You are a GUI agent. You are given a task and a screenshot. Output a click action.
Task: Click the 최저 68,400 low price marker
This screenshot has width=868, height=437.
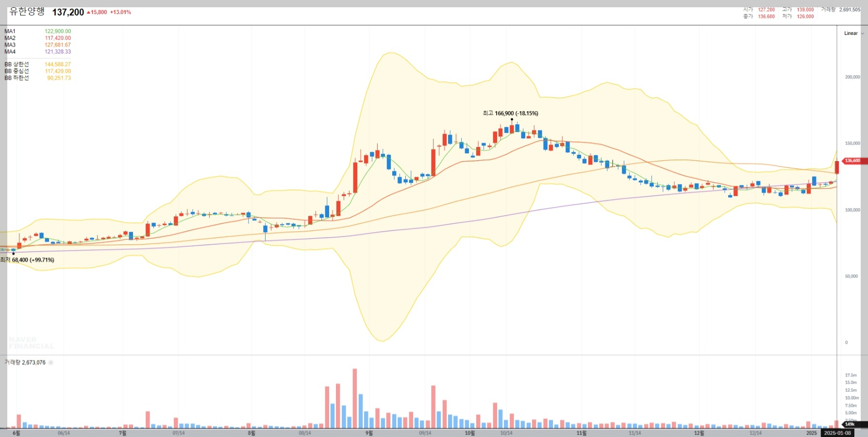tap(27, 260)
